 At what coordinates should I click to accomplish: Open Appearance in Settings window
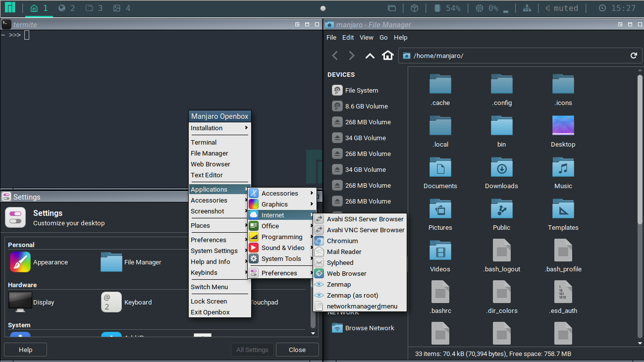[39, 262]
